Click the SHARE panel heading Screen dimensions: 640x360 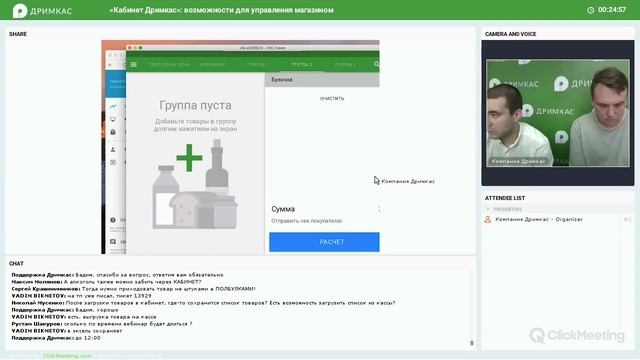click(x=18, y=34)
